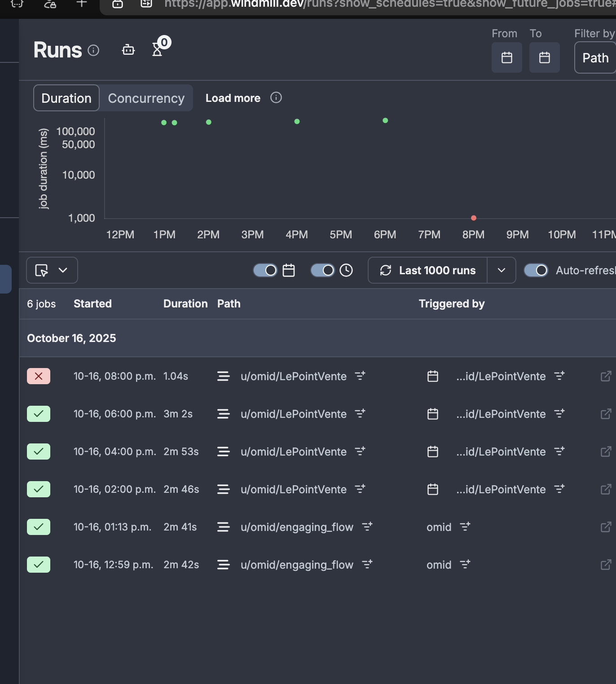This screenshot has height=684, width=616.
Task: Disable the Auto-refresh switch
Action: tap(536, 270)
